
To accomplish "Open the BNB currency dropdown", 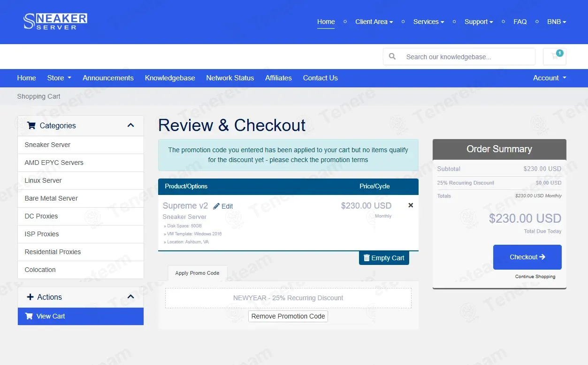I will click(557, 22).
